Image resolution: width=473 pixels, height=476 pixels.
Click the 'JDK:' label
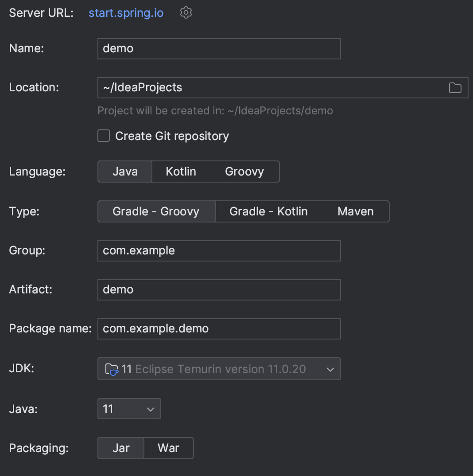tap(22, 368)
